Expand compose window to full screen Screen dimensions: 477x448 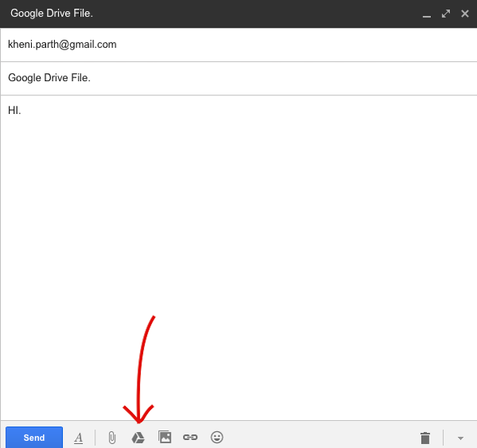tap(446, 14)
